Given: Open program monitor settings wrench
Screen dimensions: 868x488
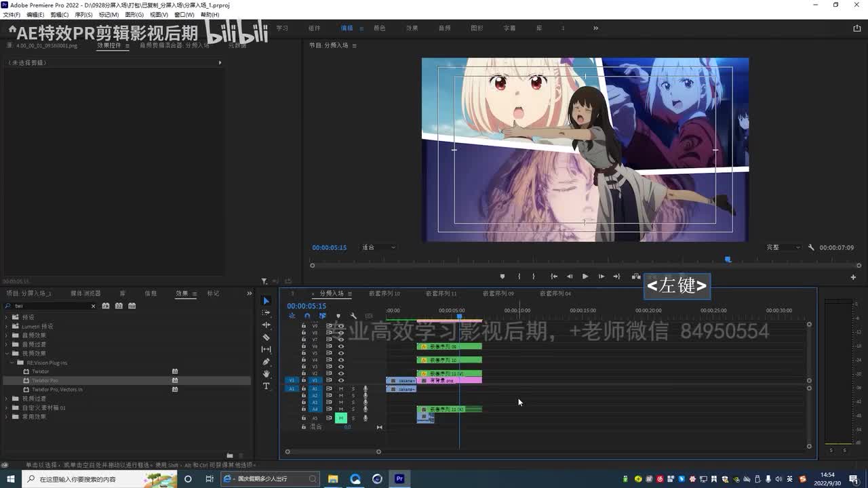Looking at the screenshot, I should (811, 247).
